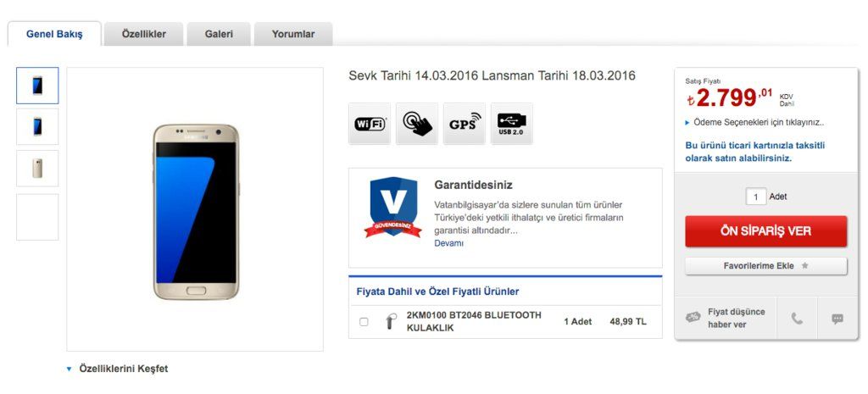
Task: Click the Vatan guarantee shield badge
Action: (393, 208)
